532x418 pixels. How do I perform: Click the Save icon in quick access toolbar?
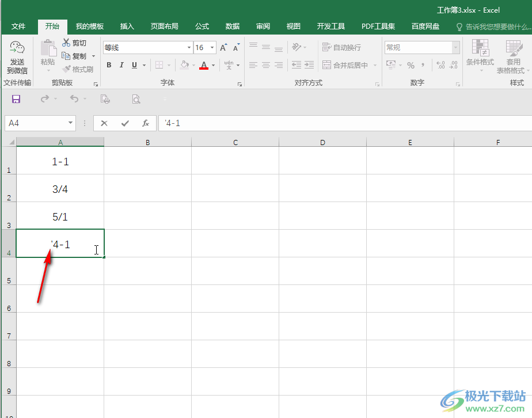[x=16, y=99]
